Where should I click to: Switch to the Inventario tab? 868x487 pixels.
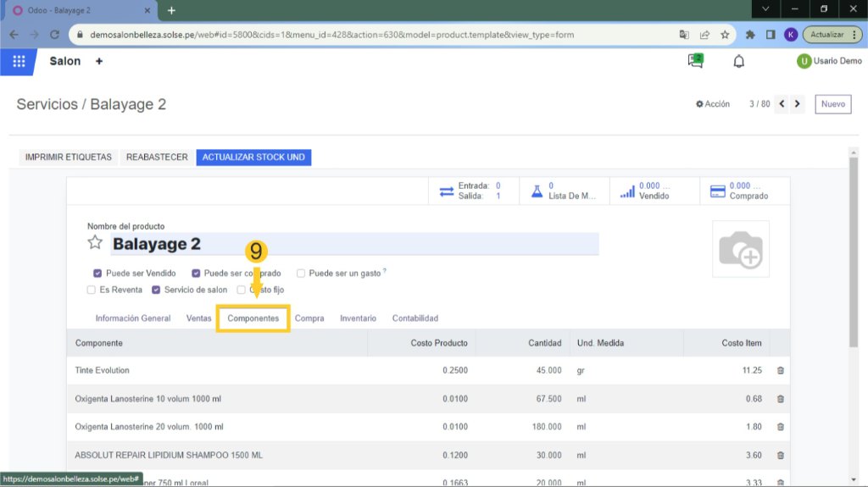[x=358, y=318]
